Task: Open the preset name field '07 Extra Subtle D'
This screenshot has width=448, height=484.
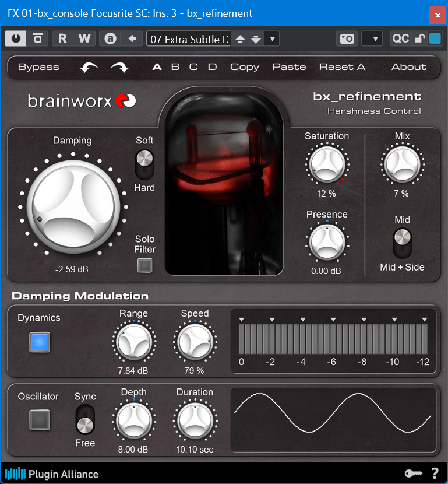Action: tap(189, 39)
